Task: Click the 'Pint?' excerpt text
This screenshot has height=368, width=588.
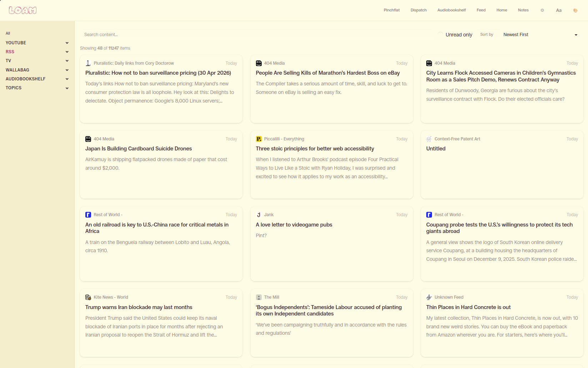Action: [261, 235]
